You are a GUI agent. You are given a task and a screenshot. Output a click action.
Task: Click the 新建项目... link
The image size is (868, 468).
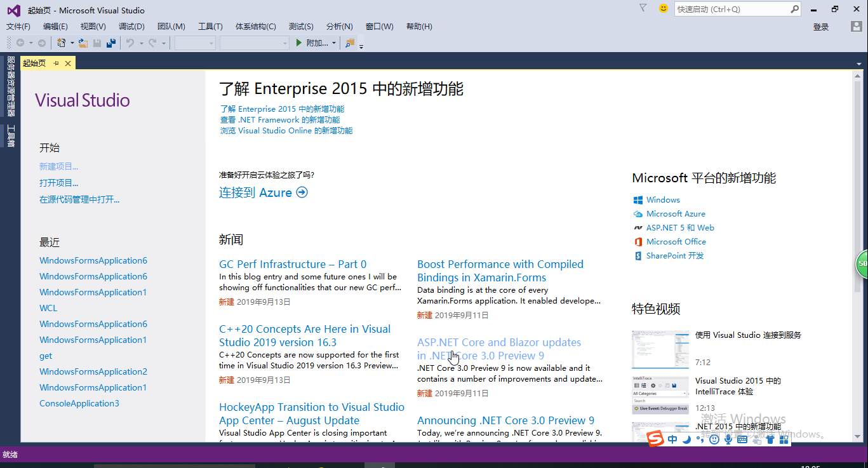pyautogui.click(x=59, y=166)
